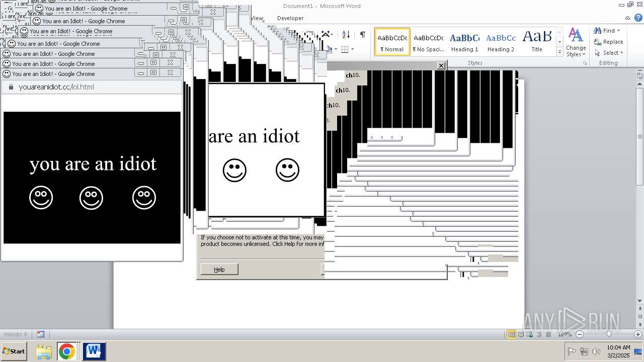The height and width of the screenshot is (362, 644).
Task: Expand the Styles gallery More arrow
Action: [559, 52]
